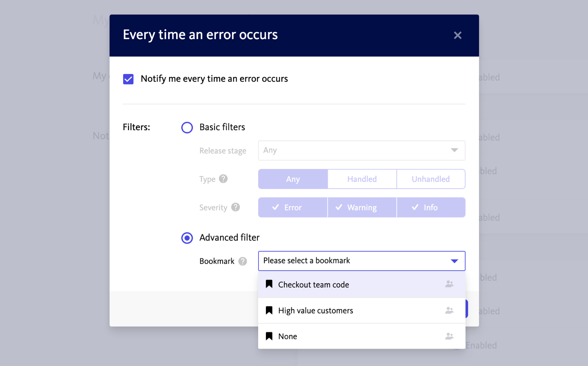Viewport: 588px width, 366px height.
Task: Click the dialog title Every time an error occurs
Action: [x=200, y=35]
